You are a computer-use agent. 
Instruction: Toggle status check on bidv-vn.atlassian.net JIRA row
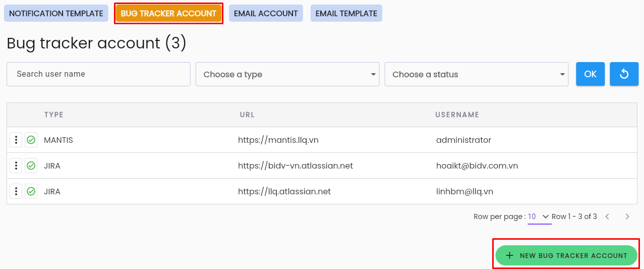click(31, 166)
